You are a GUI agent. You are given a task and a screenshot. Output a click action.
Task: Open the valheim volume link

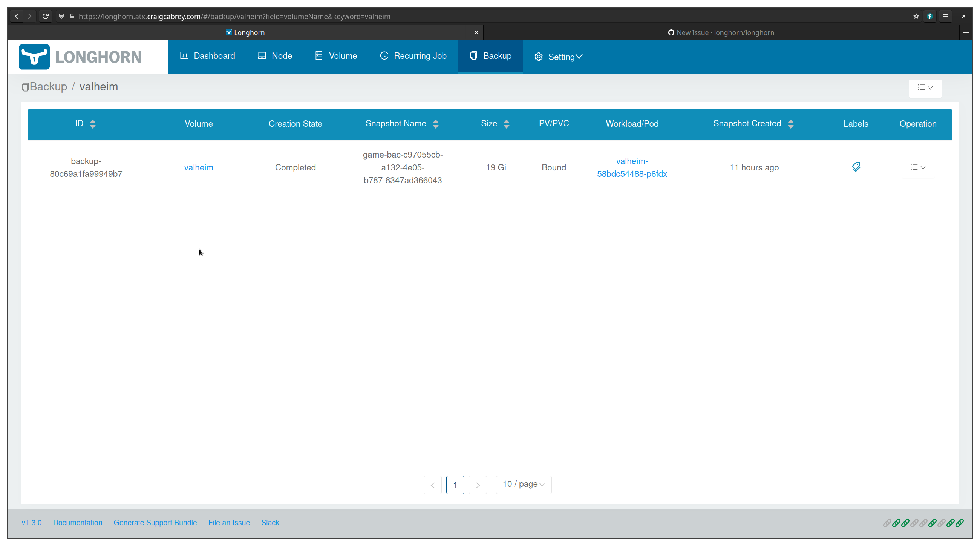click(199, 167)
